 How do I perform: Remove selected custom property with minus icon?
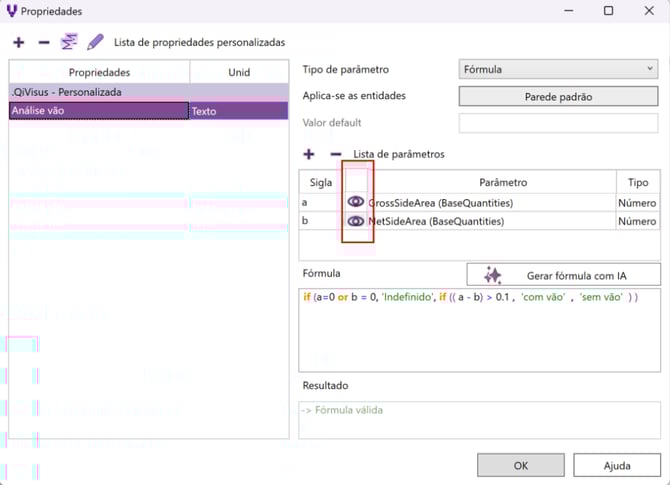click(43, 42)
